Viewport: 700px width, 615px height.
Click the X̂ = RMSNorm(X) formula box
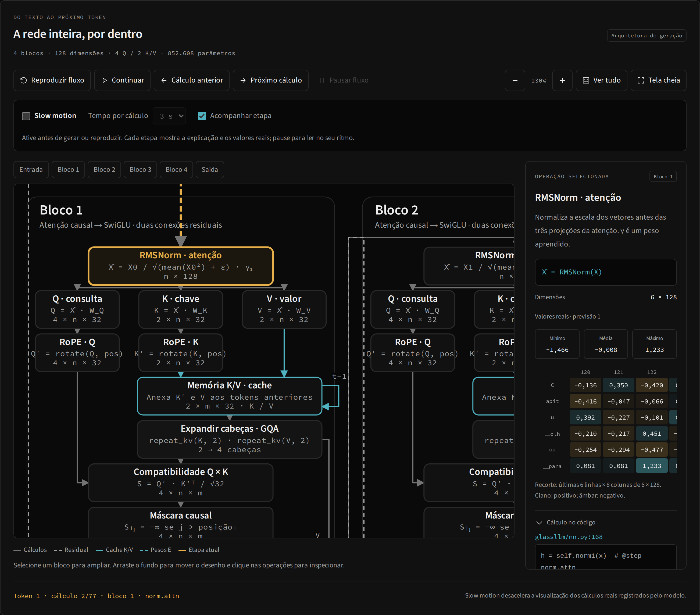605,272
